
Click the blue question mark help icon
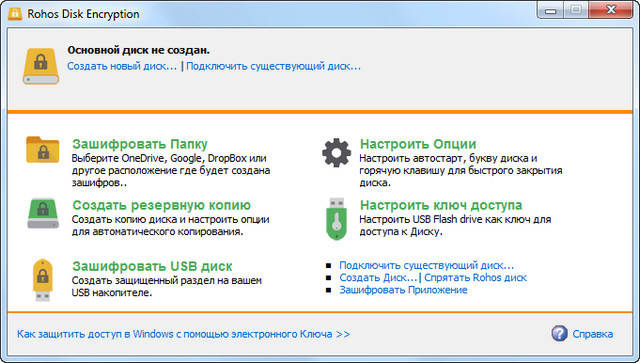click(x=559, y=333)
